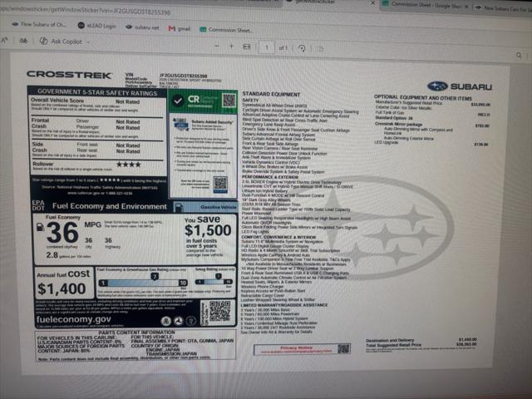Expand the dropdown arrow next to Ask Copilot
This screenshot has width=532, height=399.
(x=88, y=42)
